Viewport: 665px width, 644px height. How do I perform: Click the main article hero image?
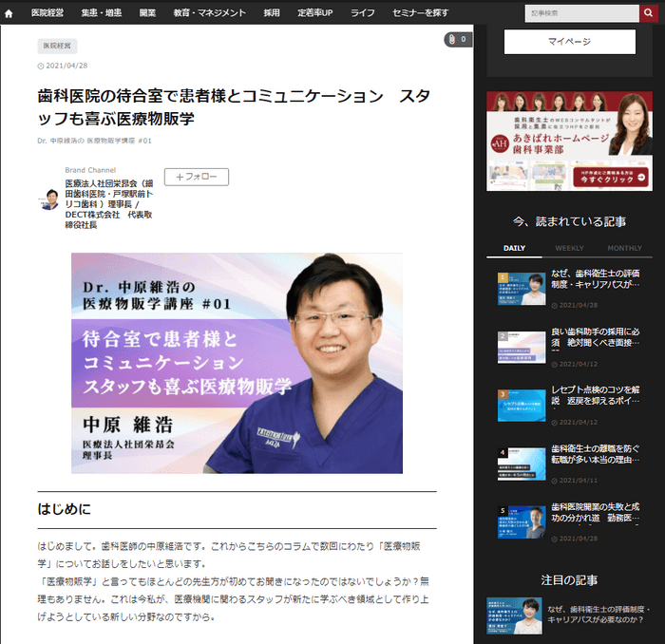point(237,363)
